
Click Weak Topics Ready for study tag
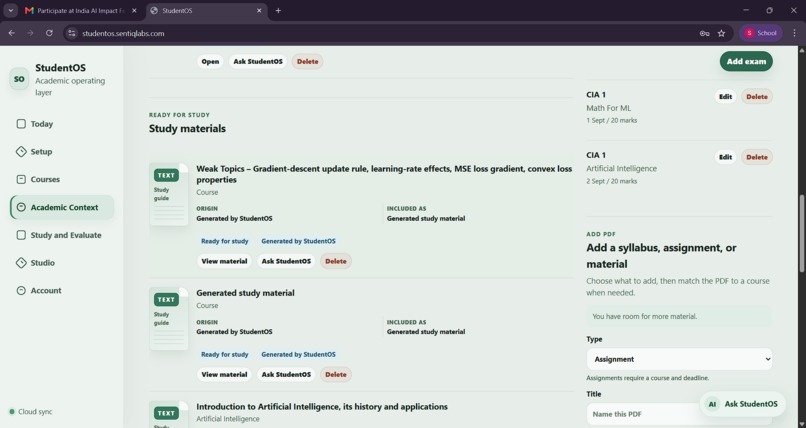225,241
